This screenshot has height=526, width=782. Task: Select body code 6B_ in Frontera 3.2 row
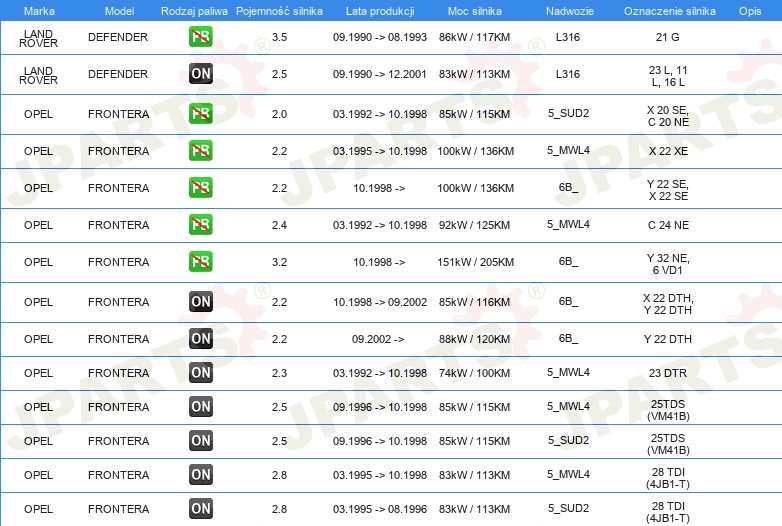coord(568,262)
